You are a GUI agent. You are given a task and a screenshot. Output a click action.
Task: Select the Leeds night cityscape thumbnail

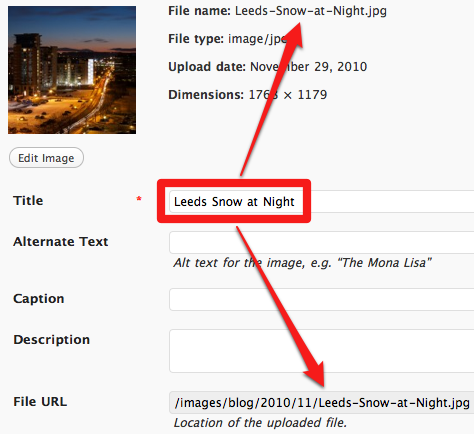72,70
